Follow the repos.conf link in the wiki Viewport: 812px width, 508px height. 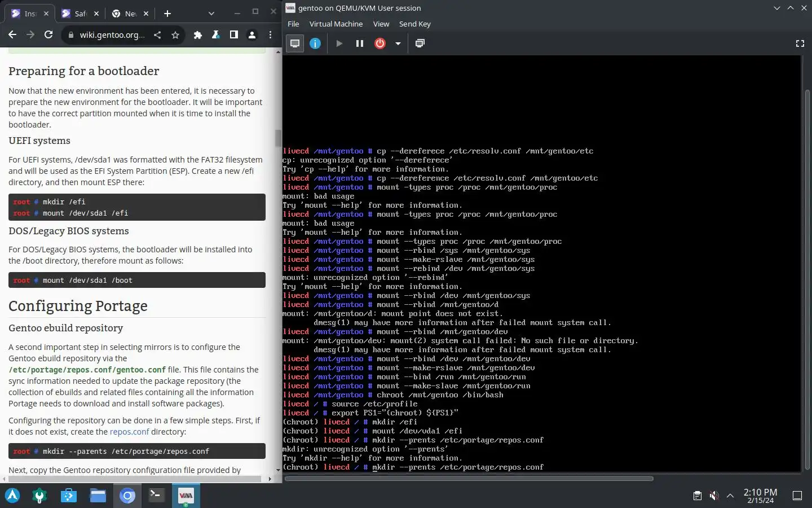tap(129, 432)
